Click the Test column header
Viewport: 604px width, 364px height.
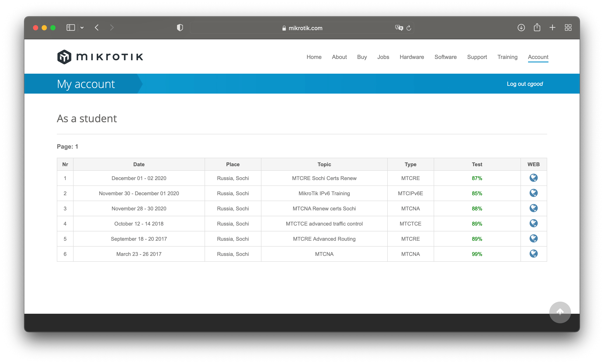pos(477,164)
